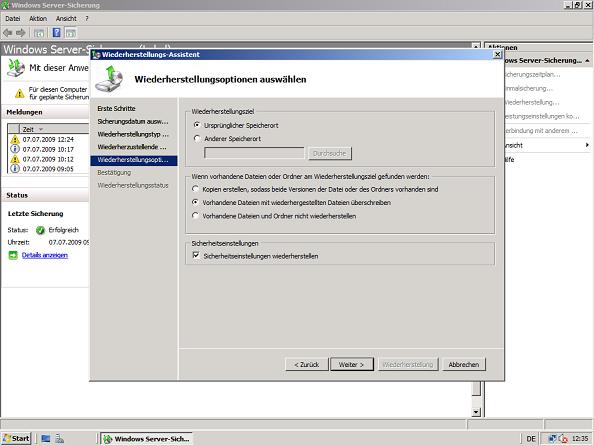The height and width of the screenshot is (446, 594).
Task: Click the show/hide action pane toolbar icon
Action: click(71, 33)
